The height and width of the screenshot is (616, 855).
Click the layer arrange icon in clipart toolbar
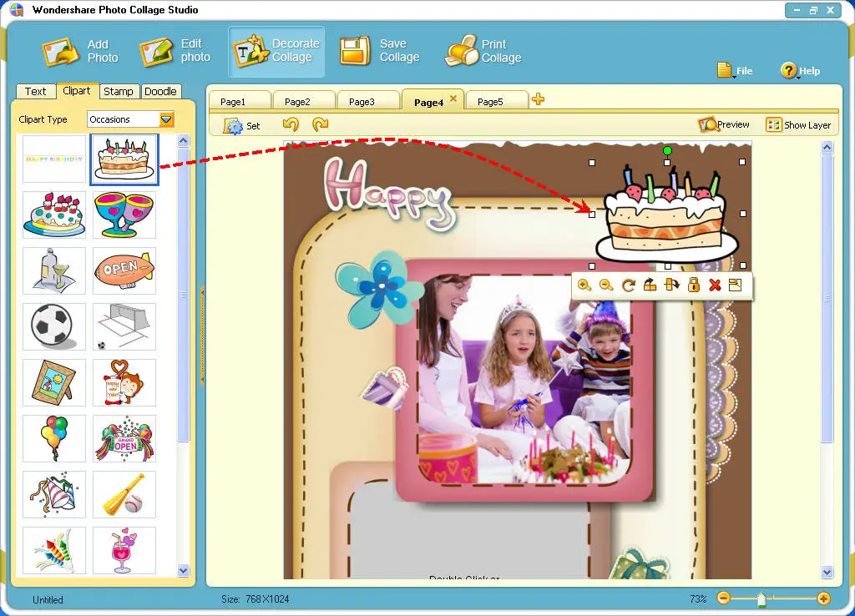[735, 285]
